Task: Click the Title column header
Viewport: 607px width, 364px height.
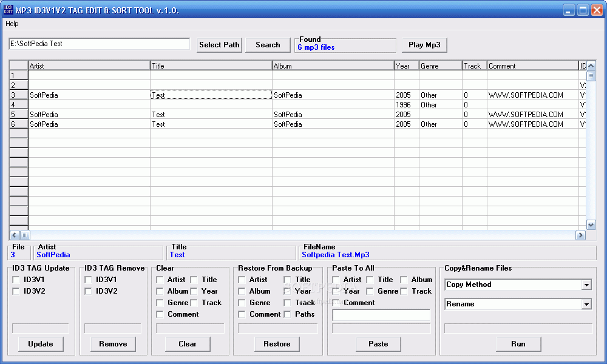Action: pos(211,66)
